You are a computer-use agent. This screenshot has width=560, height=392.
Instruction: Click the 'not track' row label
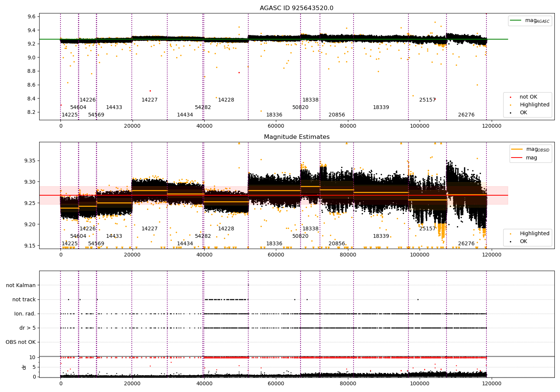pyautogui.click(x=24, y=300)
